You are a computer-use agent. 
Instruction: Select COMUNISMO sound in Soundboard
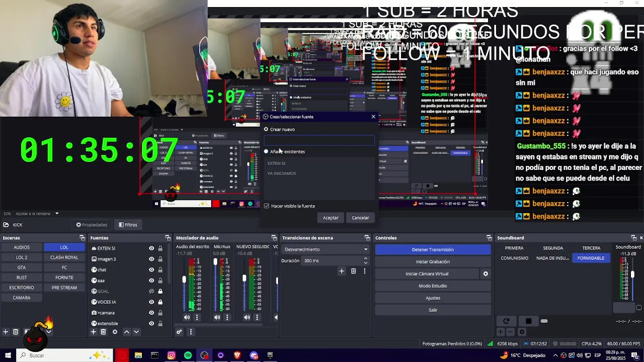(x=514, y=258)
